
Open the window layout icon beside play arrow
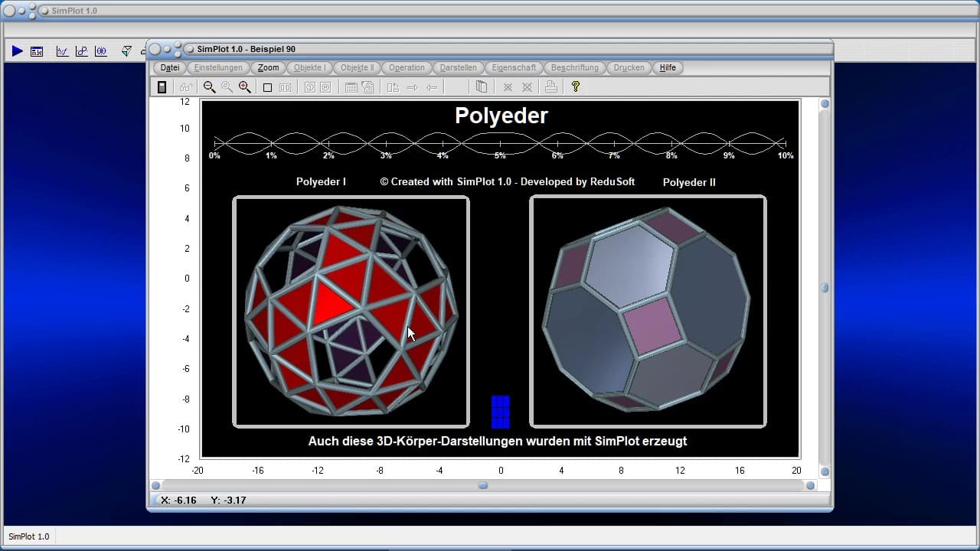[37, 51]
